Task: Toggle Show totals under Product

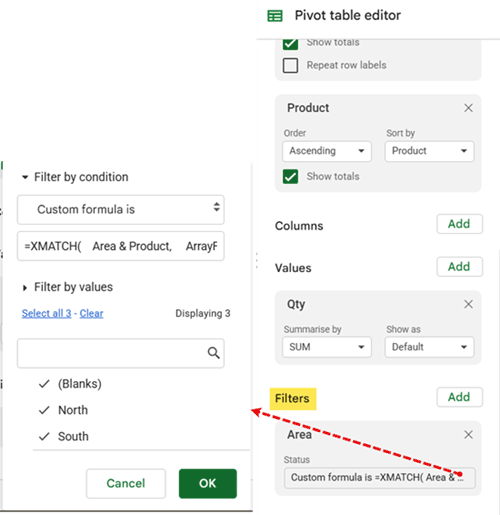Action: (x=290, y=176)
